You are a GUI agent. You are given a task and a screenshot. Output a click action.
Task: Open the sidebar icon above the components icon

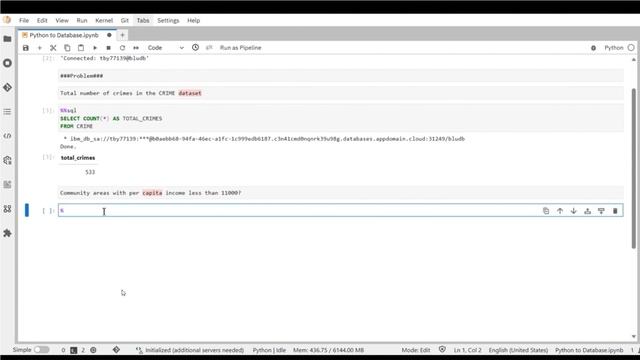pos(7,184)
